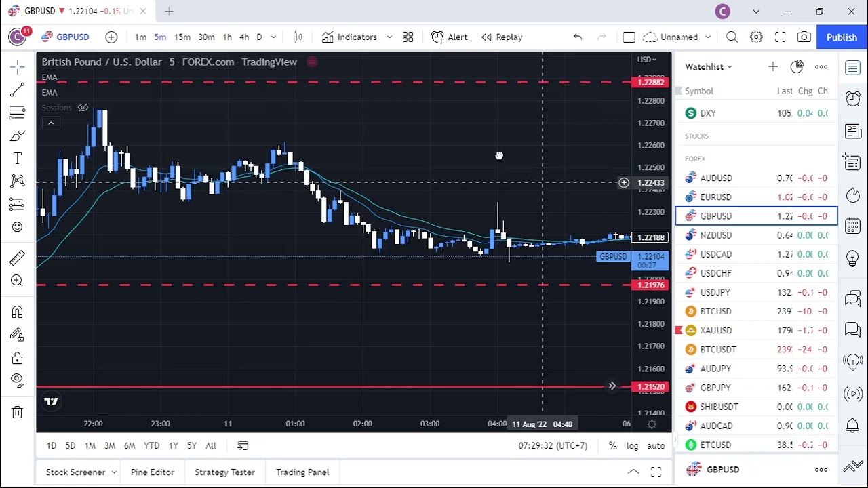This screenshot has width=868, height=488.
Task: Take a chart snapshot with camera
Action: coord(804,37)
